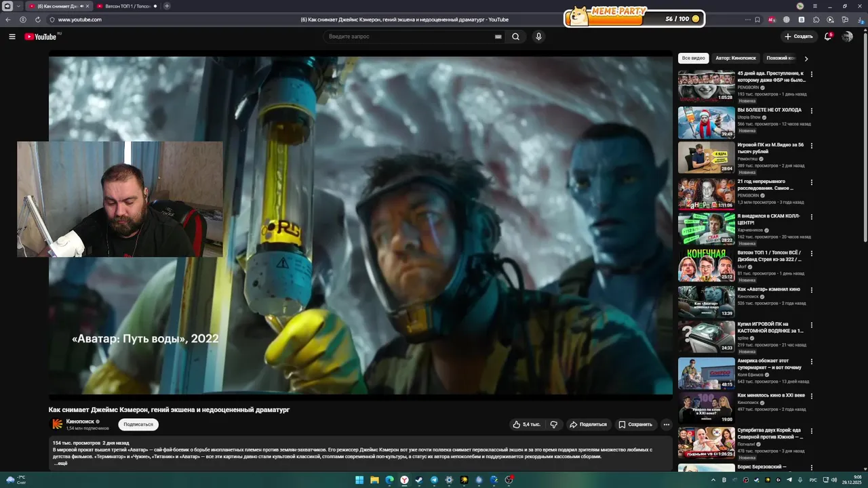The height and width of the screenshot is (488, 868).
Task: Open options for 'ВЫ БОЛЕЕТЕ НЕ ОТ ХОЛОДА' video
Action: tap(811, 110)
